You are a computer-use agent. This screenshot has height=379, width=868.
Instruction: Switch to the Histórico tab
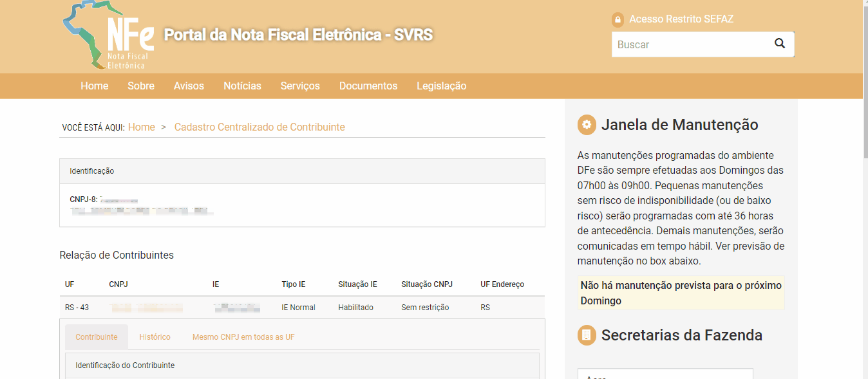tap(155, 337)
